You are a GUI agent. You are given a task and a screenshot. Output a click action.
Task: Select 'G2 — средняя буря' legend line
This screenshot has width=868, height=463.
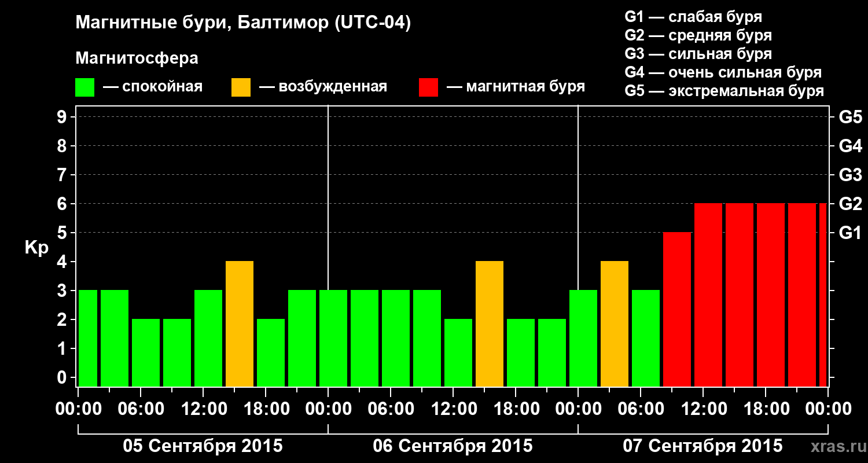[x=698, y=35]
